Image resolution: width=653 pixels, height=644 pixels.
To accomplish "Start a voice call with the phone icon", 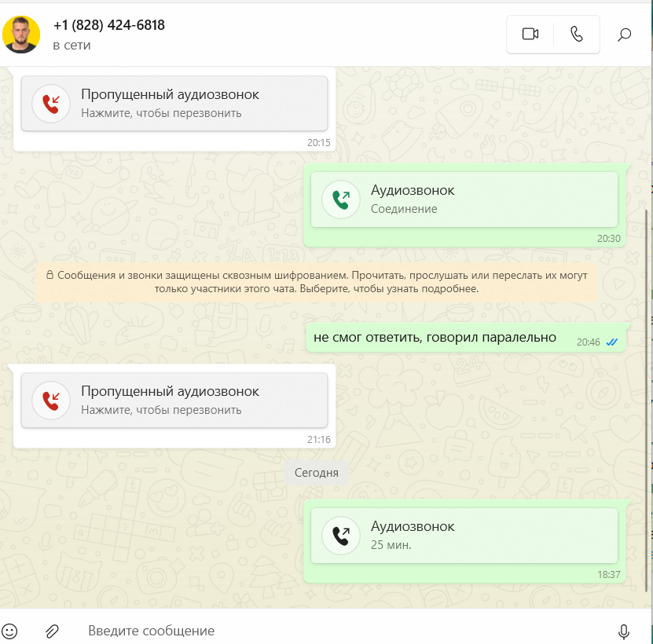I will coord(576,34).
